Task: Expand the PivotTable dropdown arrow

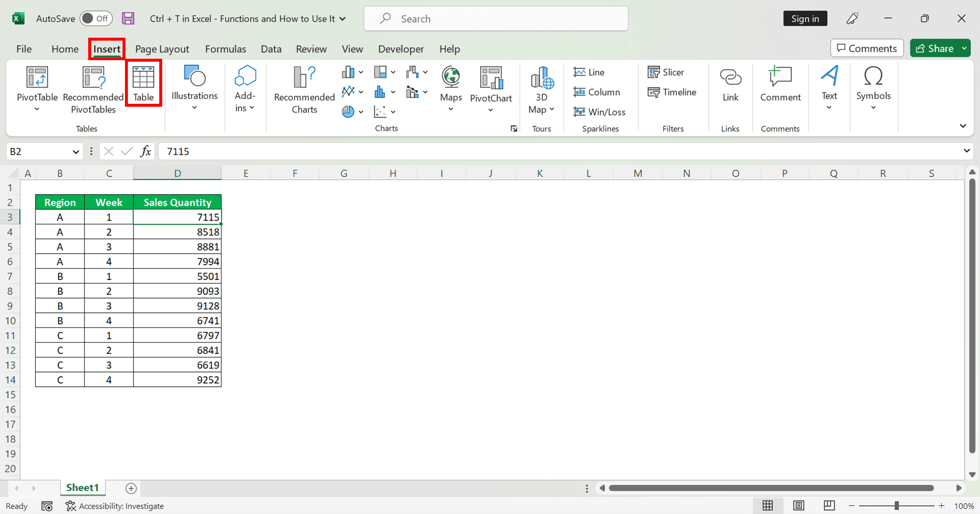Action: pos(37,110)
